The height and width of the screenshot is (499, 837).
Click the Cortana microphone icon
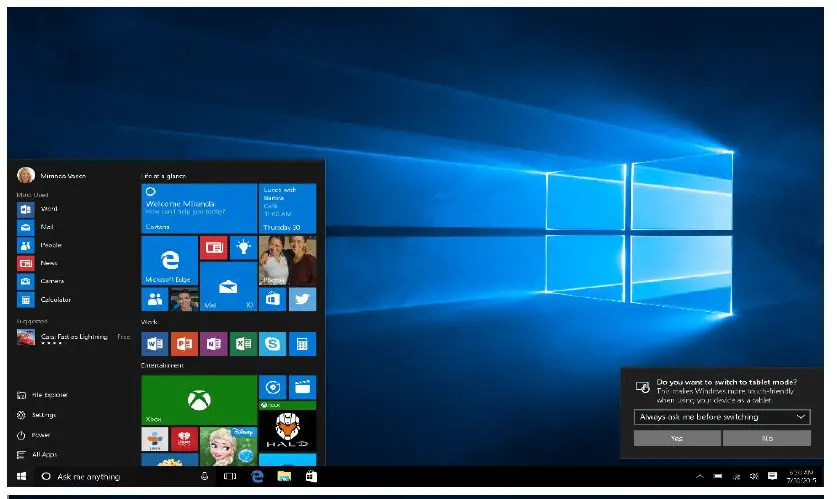click(204, 476)
